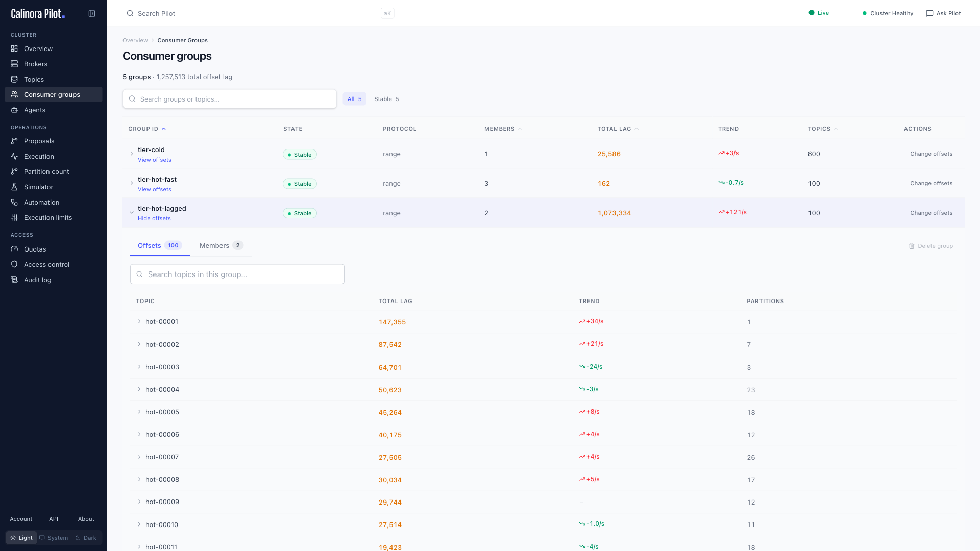
Task: Focus Search topics in this group field
Action: point(237,274)
